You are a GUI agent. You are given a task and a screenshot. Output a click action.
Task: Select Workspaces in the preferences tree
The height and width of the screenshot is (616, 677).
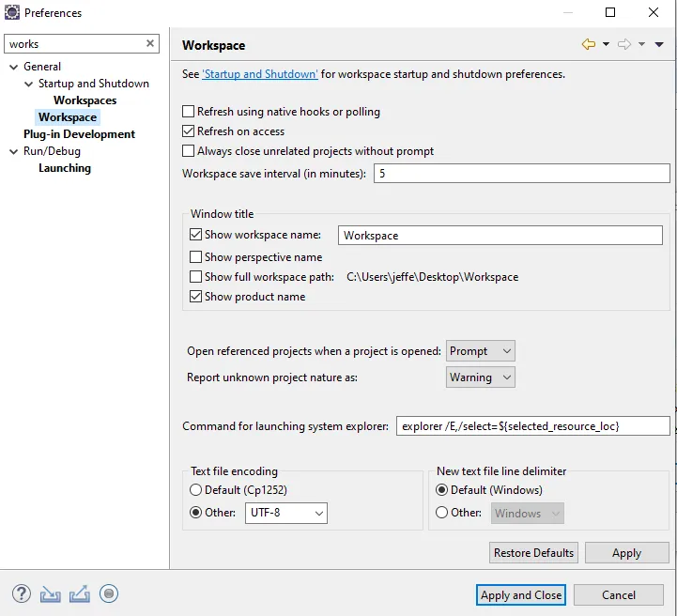point(85,100)
